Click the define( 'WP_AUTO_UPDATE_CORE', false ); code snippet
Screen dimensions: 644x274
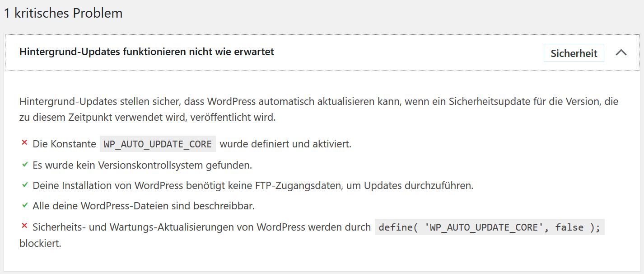pyautogui.click(x=490, y=227)
